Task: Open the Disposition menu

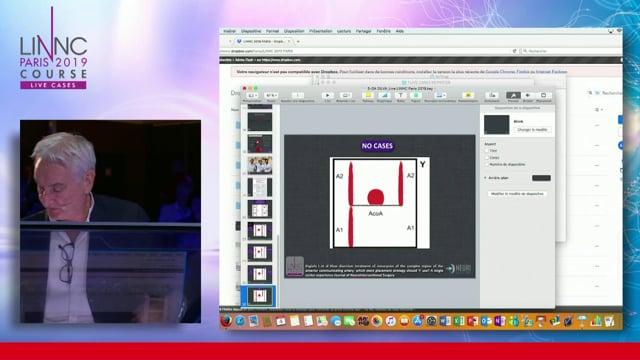Action: coord(294,31)
